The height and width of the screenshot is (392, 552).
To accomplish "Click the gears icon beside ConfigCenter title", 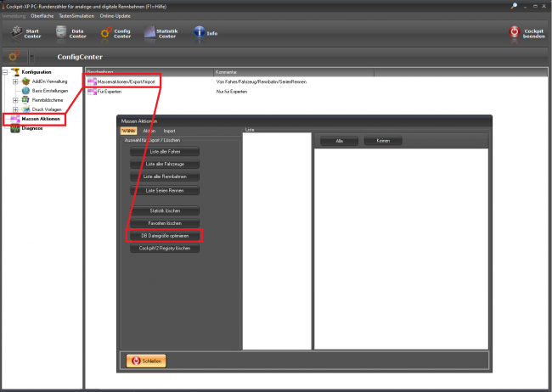I will (15, 56).
